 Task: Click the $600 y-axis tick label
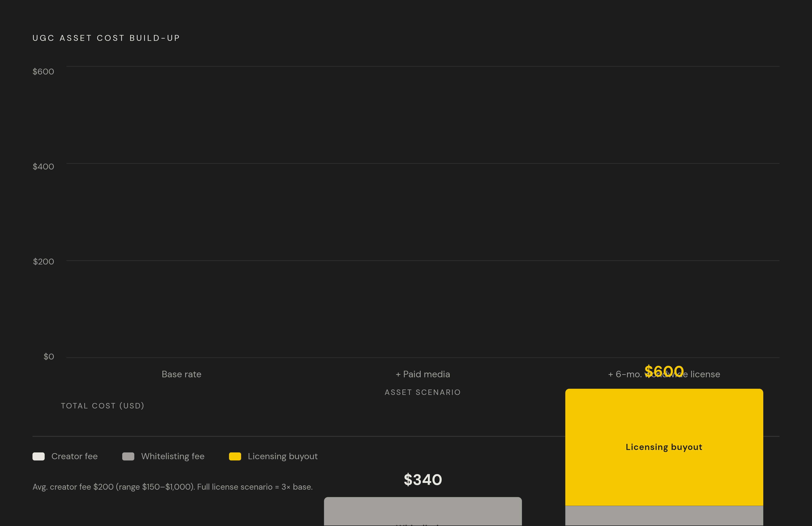point(43,71)
